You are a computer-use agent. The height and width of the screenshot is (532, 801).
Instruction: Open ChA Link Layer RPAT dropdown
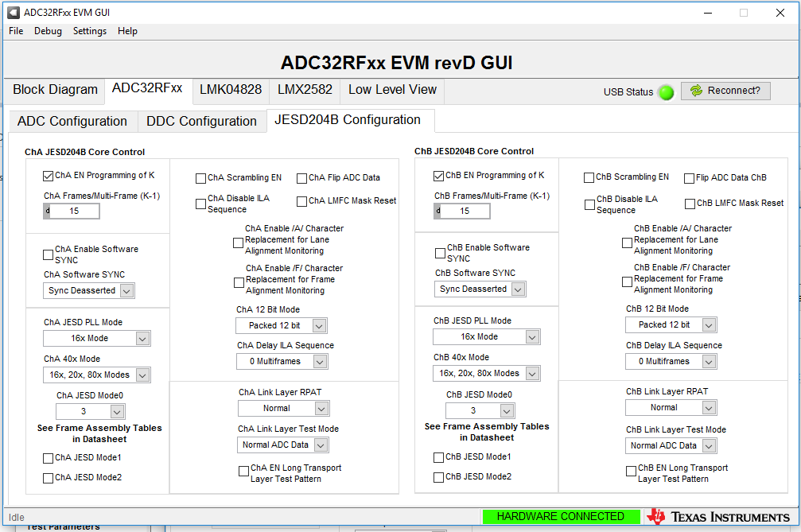[x=284, y=409]
